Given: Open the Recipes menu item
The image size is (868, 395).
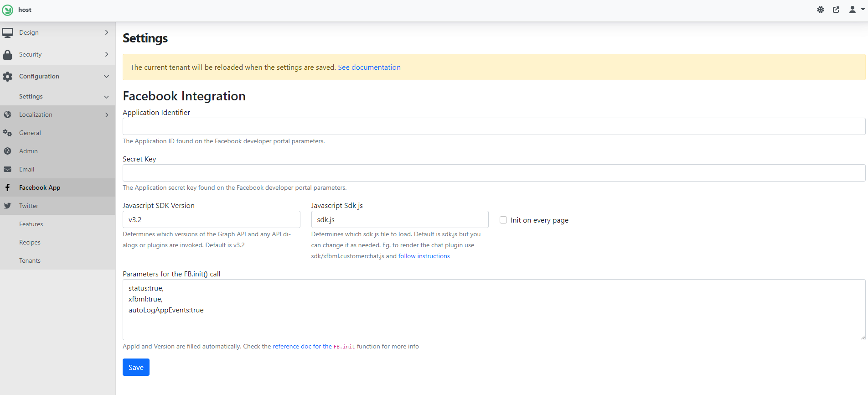Looking at the screenshot, I should 57,242.
